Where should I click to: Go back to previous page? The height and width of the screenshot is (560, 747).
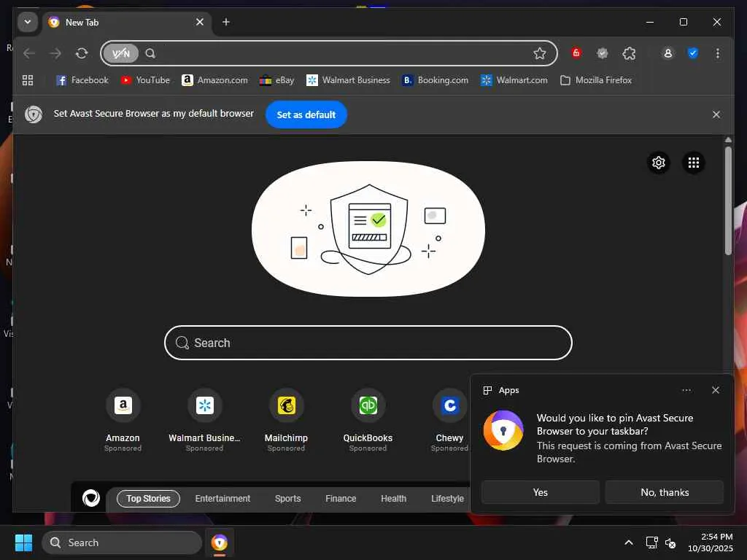pos(29,53)
